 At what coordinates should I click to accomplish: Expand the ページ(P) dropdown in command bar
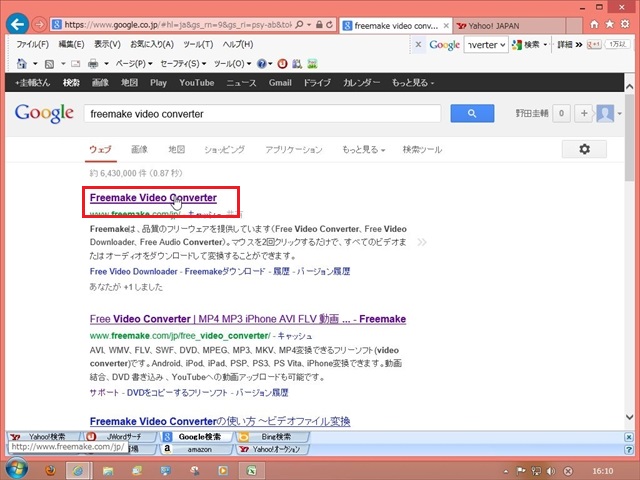[132, 63]
